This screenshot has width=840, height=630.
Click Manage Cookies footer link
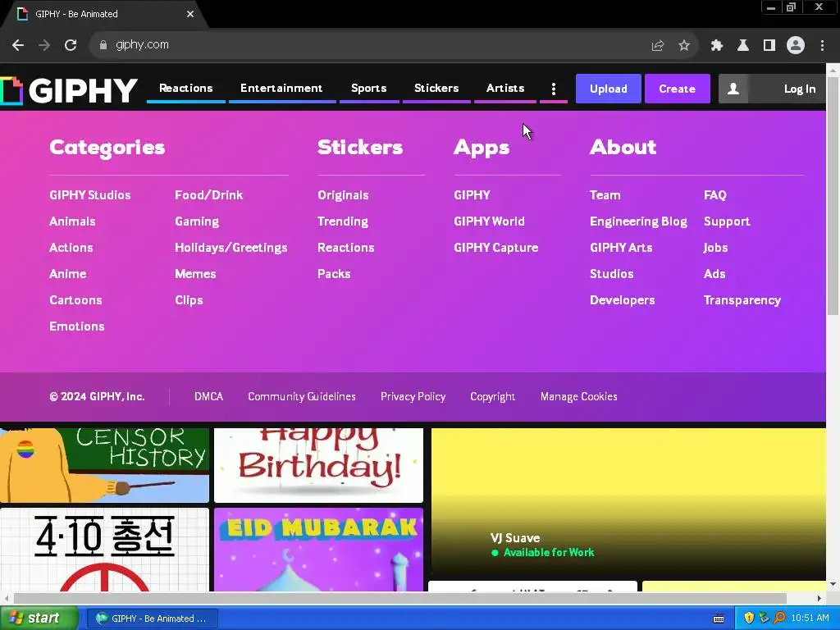click(x=578, y=396)
